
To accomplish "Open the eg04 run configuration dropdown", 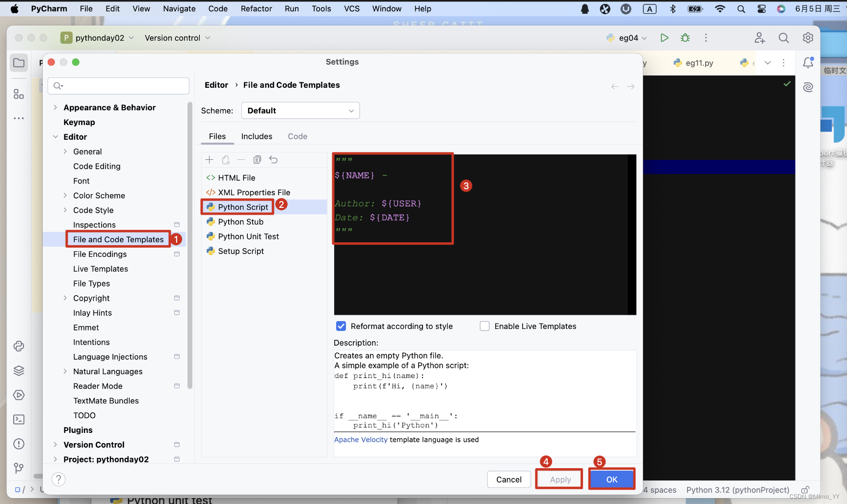I will [627, 38].
